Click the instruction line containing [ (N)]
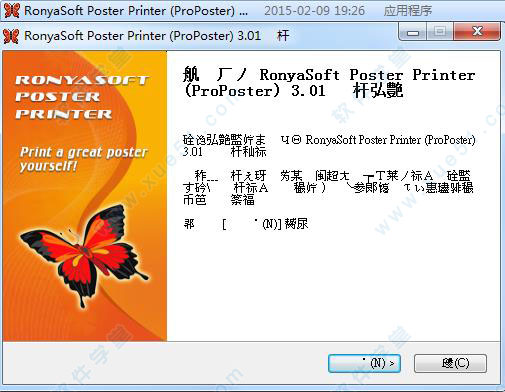This screenshot has height=392, width=505. click(246, 224)
